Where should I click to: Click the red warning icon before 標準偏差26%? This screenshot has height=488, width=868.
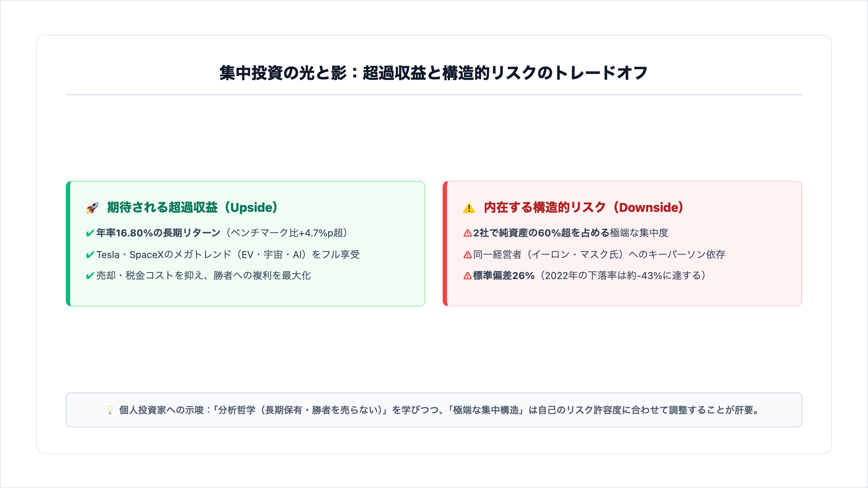click(x=468, y=276)
